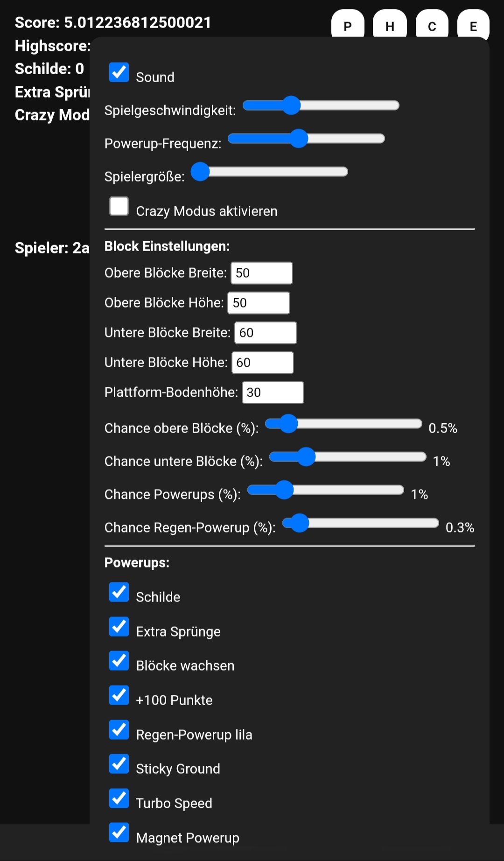Enable Crazy Modus aktivieren checkbox

(119, 206)
